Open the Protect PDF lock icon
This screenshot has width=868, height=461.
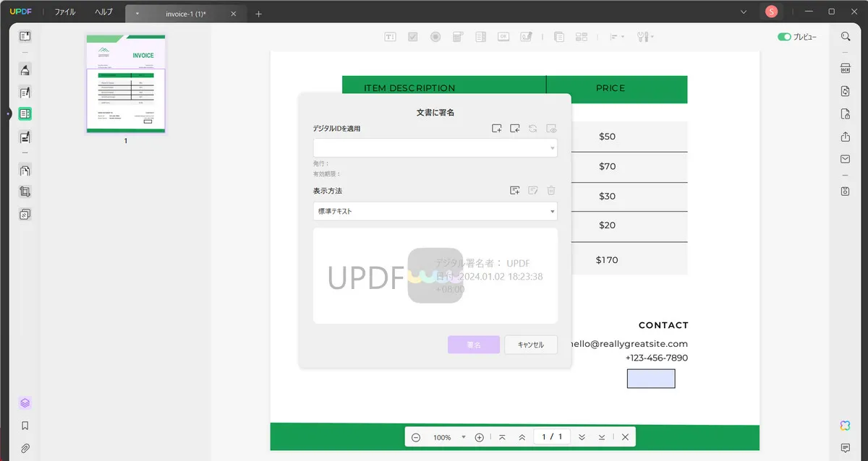click(845, 113)
